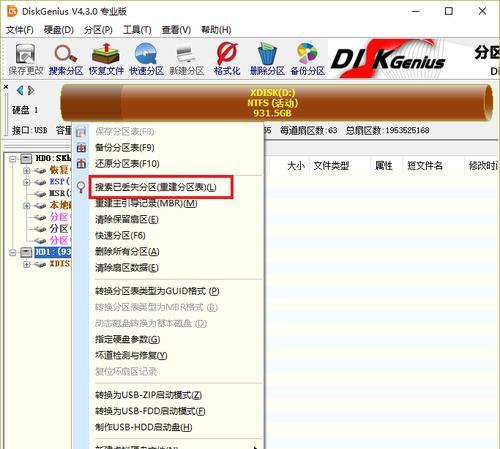Screen dimensions: 500x449
Task: Expand the XDISK partition tree node
Action: click(26, 264)
